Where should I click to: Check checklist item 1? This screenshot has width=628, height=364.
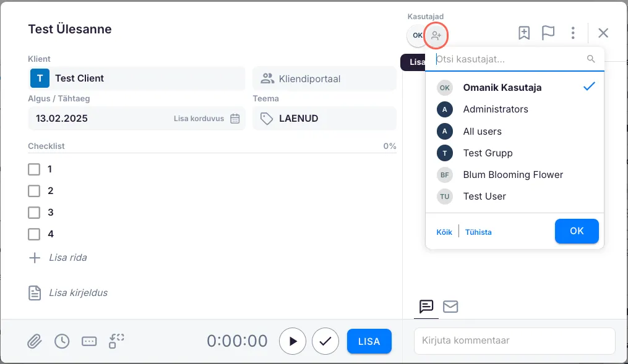click(34, 169)
